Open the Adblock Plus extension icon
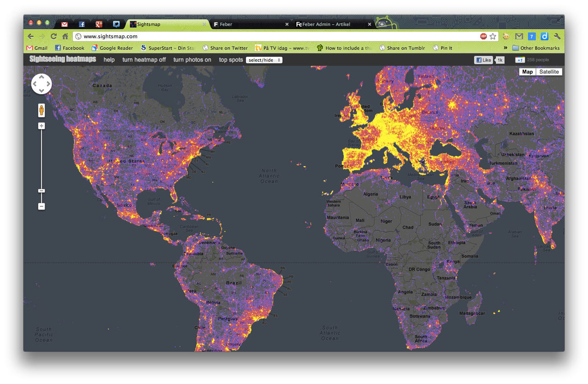This screenshot has width=588, height=384. 483,36
